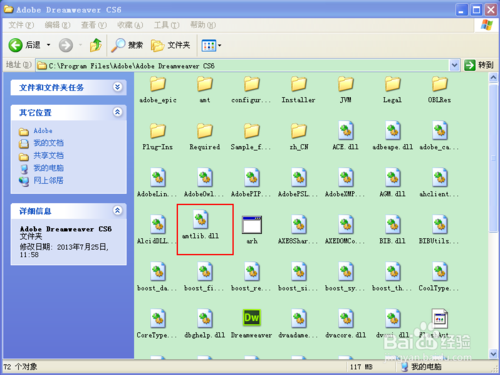Go to the Adobe folder link

pyautogui.click(x=43, y=131)
